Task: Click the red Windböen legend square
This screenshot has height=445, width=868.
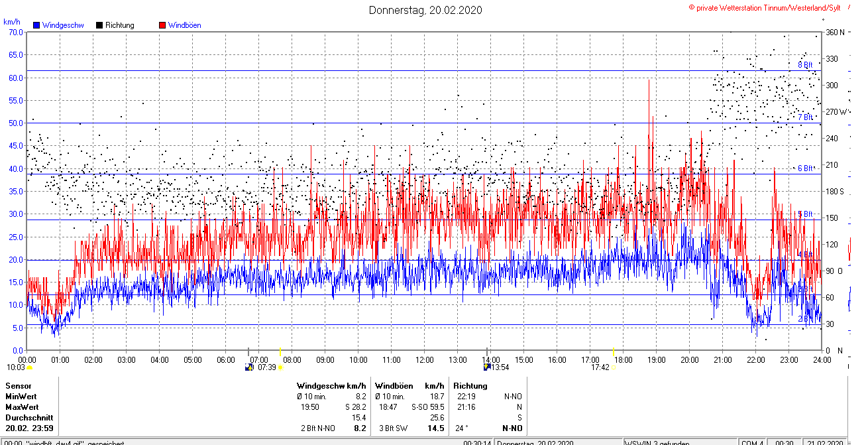Action: 162,25
